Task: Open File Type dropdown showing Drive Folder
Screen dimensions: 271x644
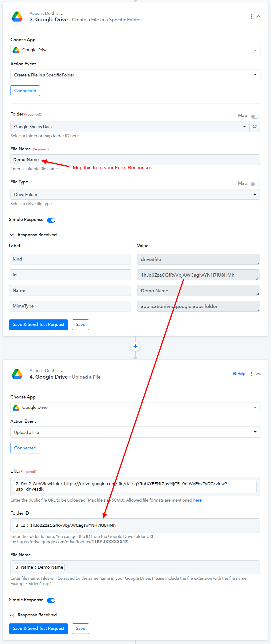Action: tap(135, 194)
